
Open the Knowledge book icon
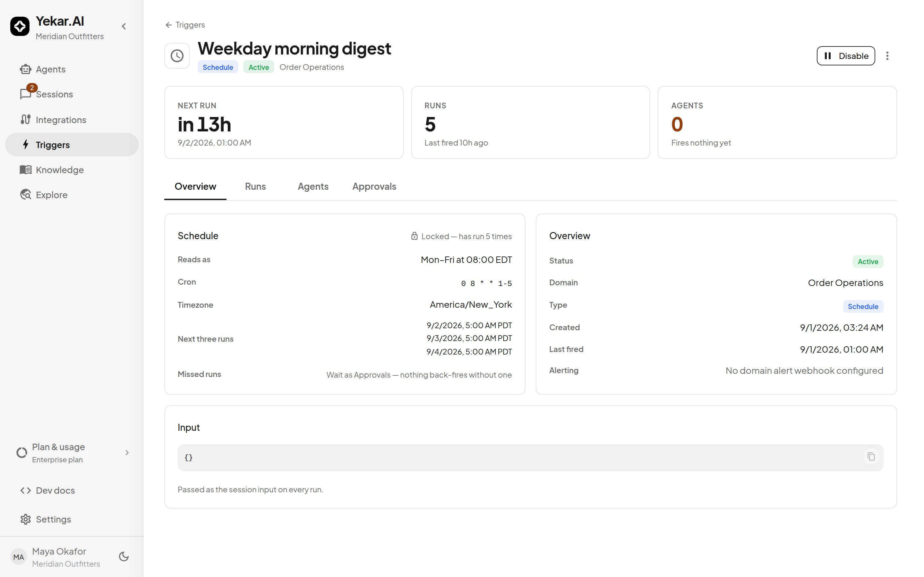click(x=26, y=170)
